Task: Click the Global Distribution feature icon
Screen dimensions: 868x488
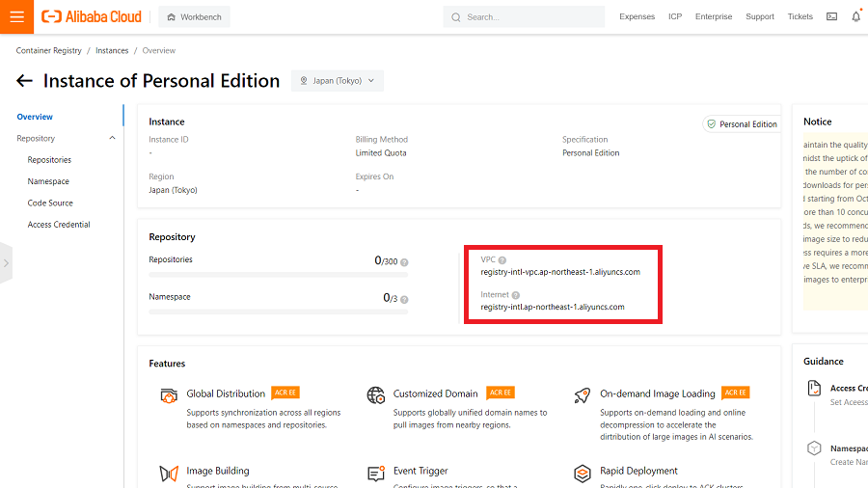Action: 169,395
